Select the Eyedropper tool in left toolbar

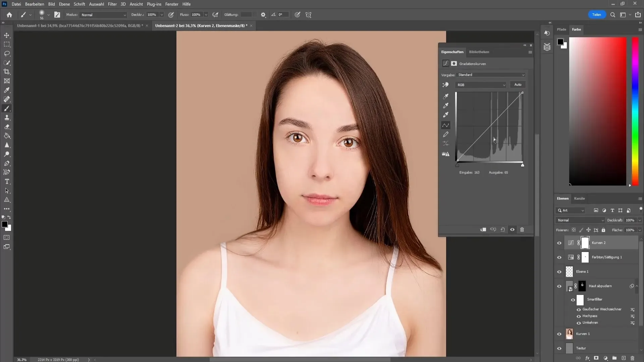[7, 90]
